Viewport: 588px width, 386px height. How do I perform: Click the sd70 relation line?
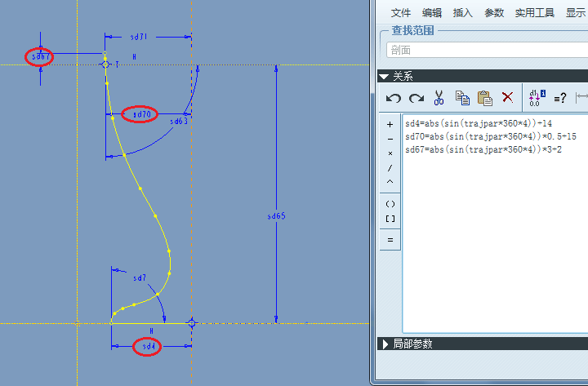tap(491, 136)
